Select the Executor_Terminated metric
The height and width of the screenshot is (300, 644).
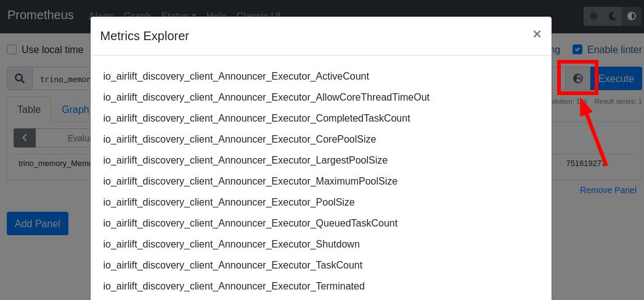[x=234, y=286]
